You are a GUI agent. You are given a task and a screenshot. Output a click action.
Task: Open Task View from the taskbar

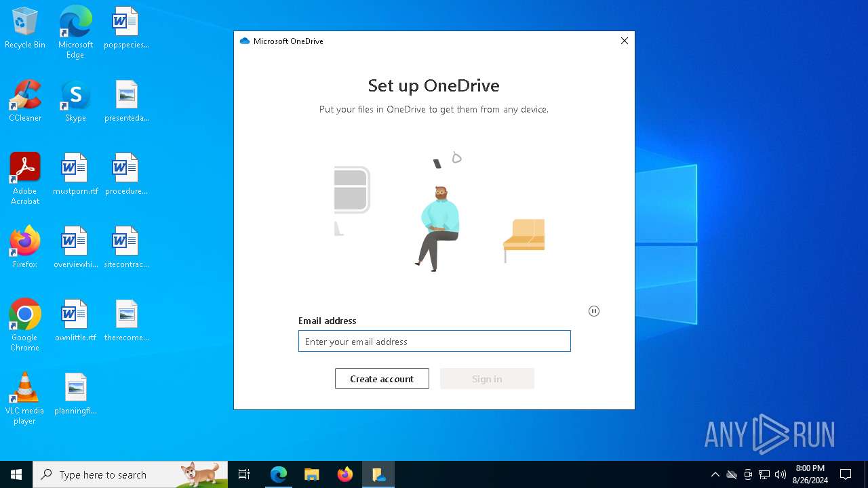pyautogui.click(x=244, y=474)
